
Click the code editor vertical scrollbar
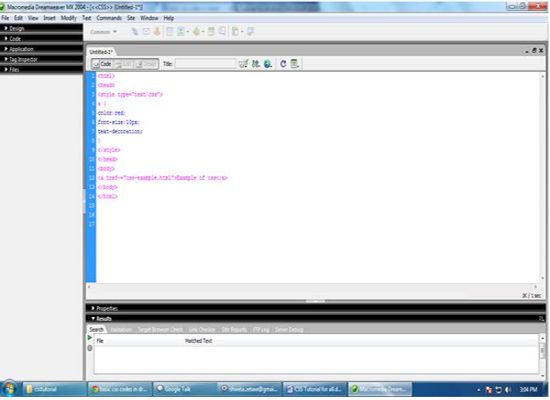542,177
